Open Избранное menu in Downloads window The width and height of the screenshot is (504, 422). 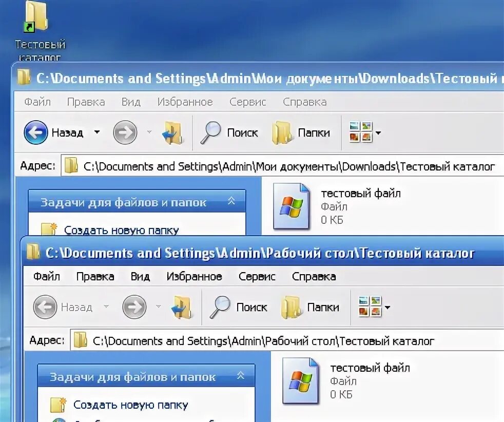(185, 102)
